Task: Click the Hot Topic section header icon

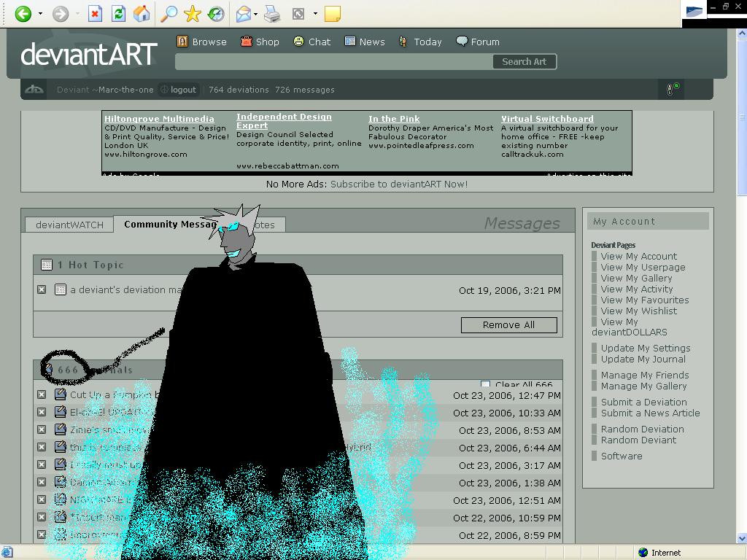Action: point(46,265)
